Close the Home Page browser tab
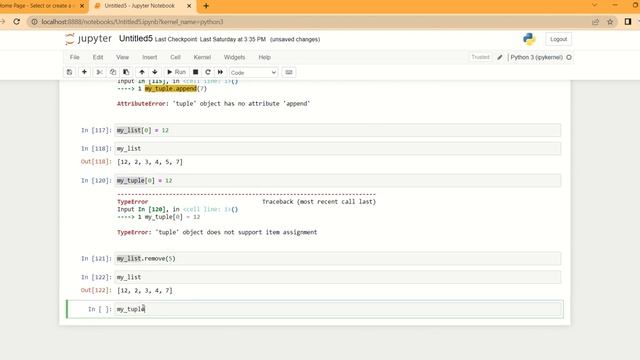The height and width of the screenshot is (360, 640). [x=82, y=6]
